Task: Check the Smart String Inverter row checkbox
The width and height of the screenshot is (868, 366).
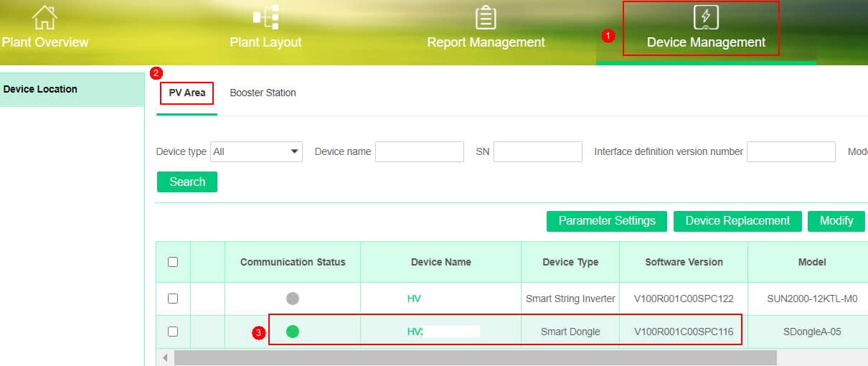Action: click(173, 299)
